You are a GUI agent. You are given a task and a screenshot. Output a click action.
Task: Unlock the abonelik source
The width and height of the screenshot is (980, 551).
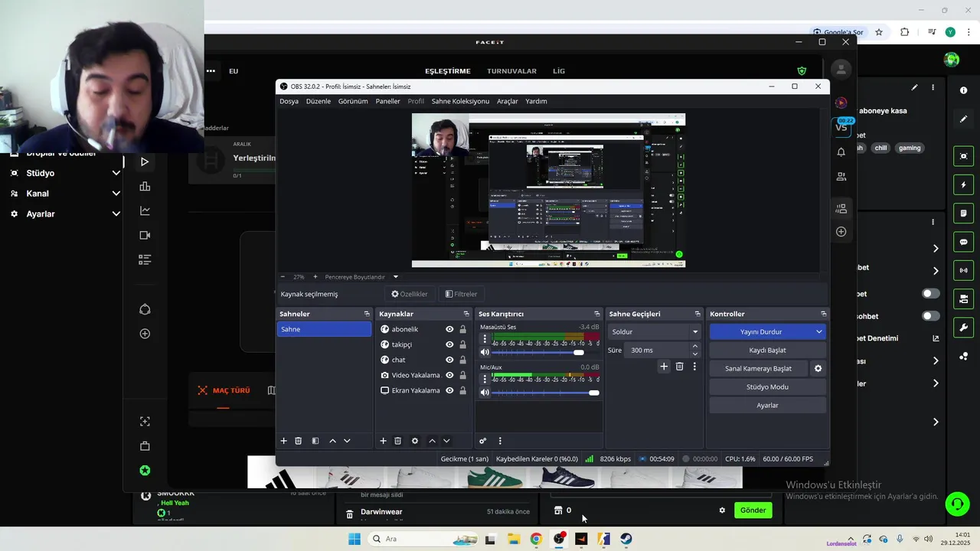pos(462,329)
